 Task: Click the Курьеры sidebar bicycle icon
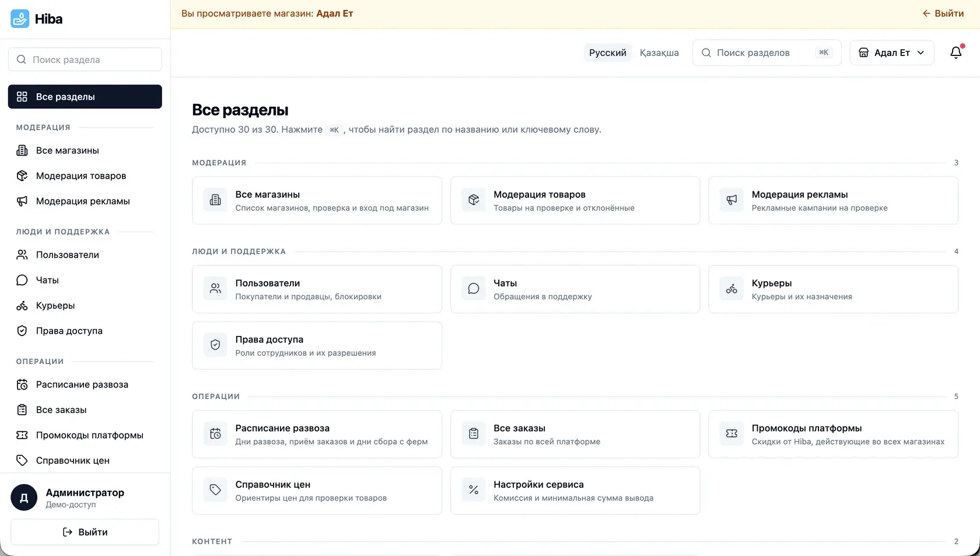click(22, 306)
